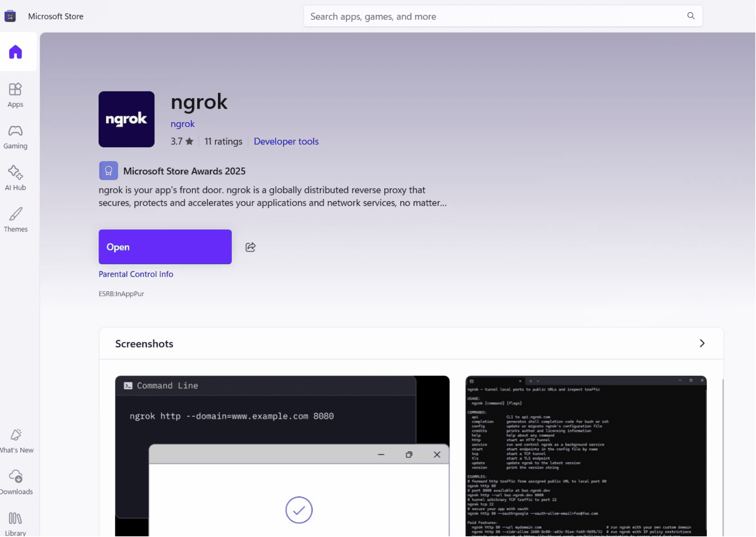The image size is (756, 537).
Task: Click the Microsoft Store Awards 2025 text
Action: 184,171
